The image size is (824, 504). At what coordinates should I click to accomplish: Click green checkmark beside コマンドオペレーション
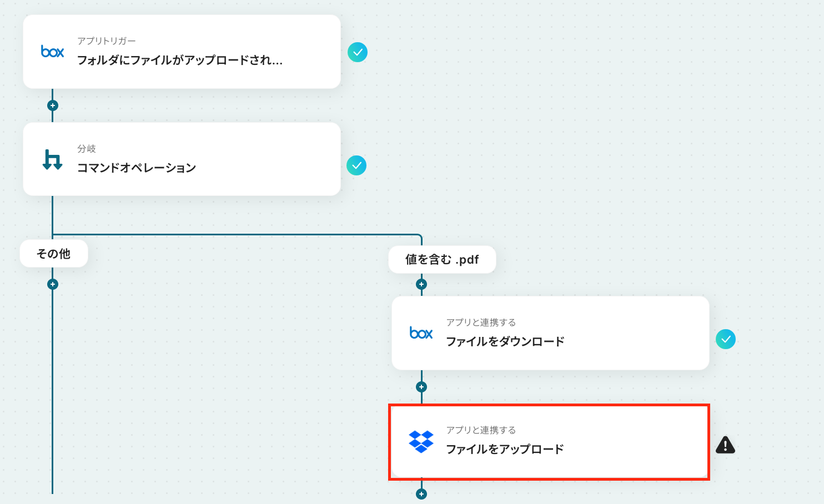pos(356,165)
